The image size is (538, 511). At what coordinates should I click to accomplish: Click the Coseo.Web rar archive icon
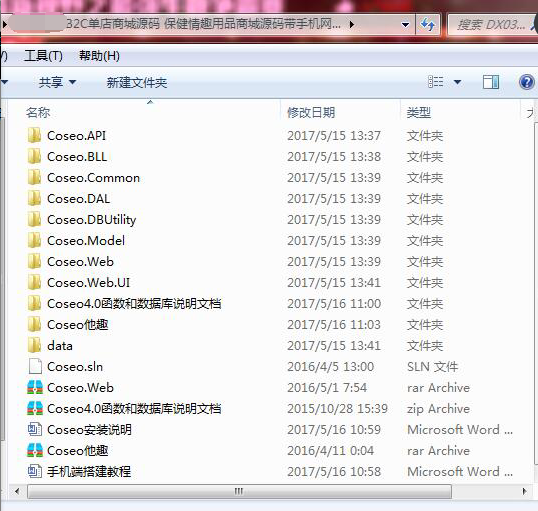[x=35, y=387]
